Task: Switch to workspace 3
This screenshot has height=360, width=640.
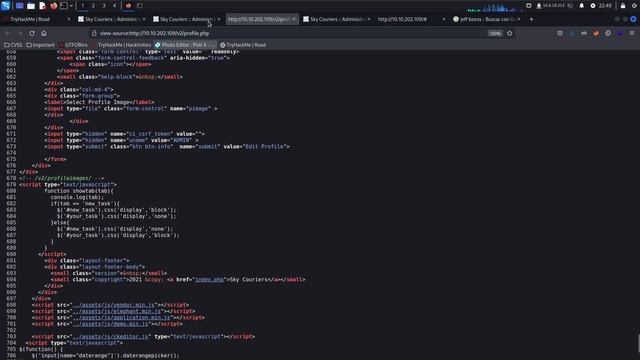Action: [x=104, y=6]
